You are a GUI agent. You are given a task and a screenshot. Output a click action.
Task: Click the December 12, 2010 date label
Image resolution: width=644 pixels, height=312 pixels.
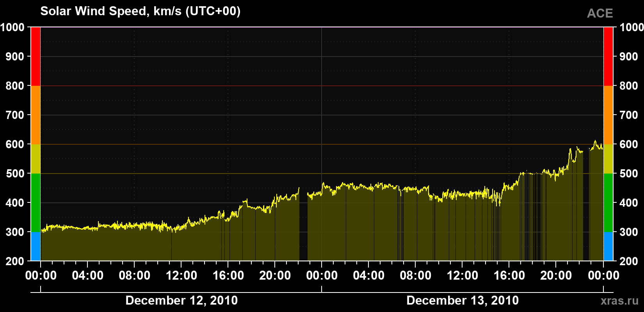(x=181, y=300)
